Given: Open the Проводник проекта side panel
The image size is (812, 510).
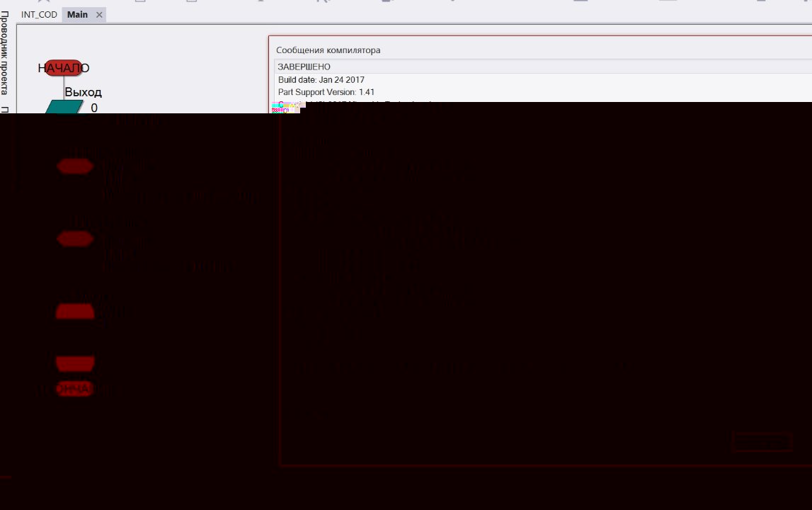Looking at the screenshot, I should [5, 53].
